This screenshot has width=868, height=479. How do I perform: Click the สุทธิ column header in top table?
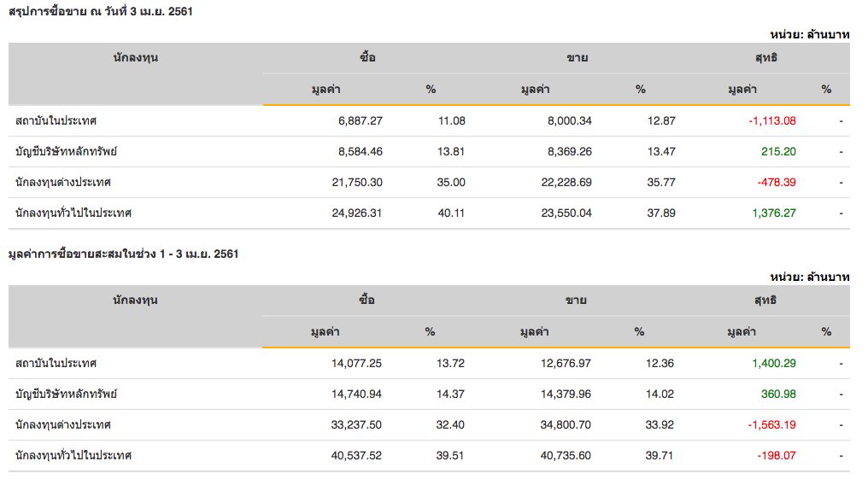pyautogui.click(x=766, y=58)
